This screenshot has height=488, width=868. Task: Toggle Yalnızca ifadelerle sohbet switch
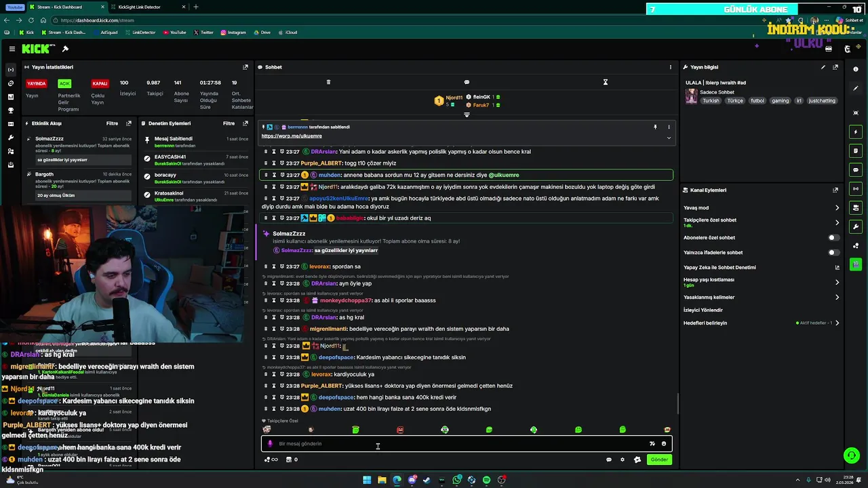(x=833, y=253)
